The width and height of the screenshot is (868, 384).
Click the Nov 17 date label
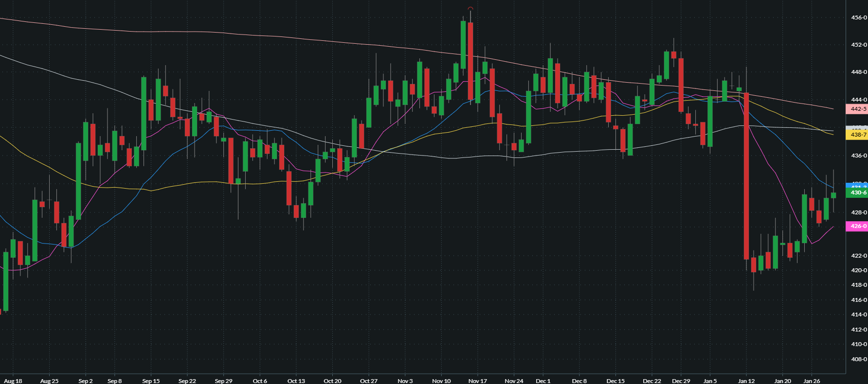(x=477, y=381)
